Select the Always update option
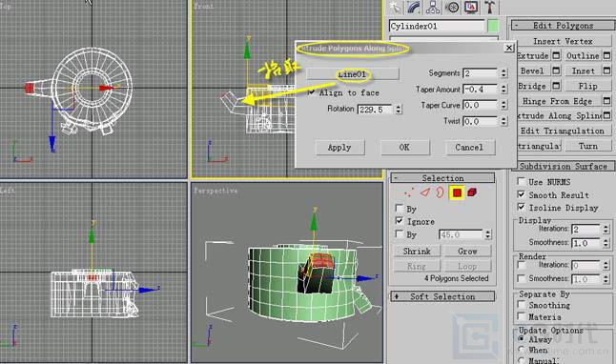The height and width of the screenshot is (364, 616). [522, 338]
